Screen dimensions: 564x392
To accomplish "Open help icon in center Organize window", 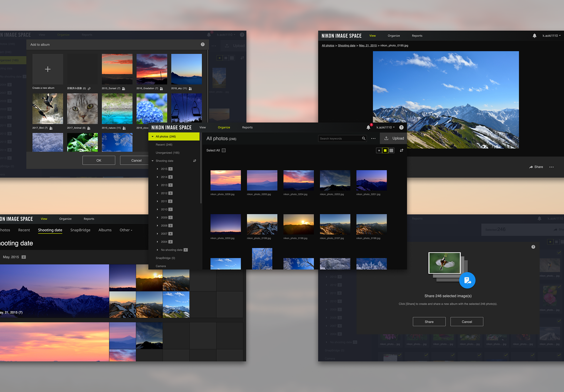I will 401,127.
